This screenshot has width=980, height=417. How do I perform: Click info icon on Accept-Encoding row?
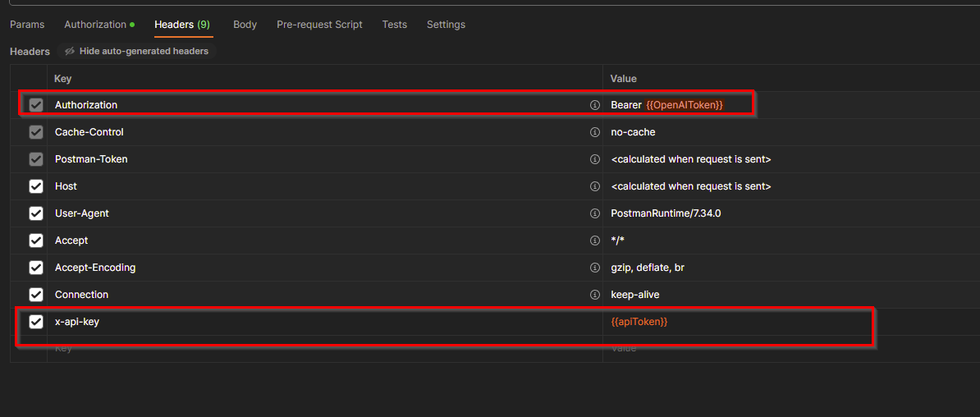[x=594, y=268]
